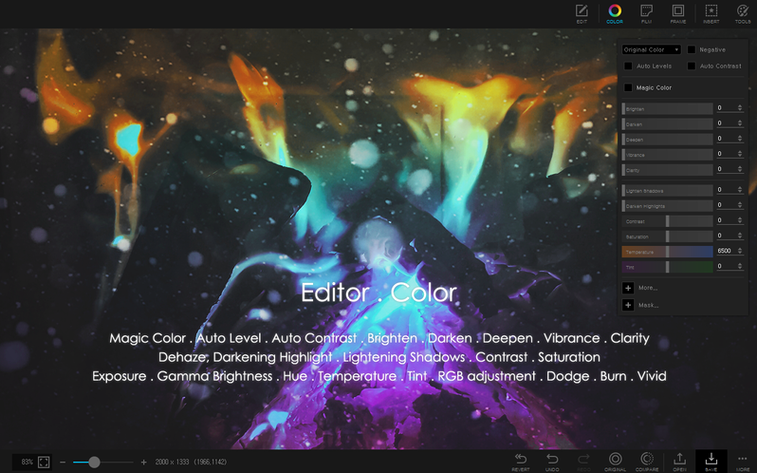Click the Vibrance slider
Screen dimensions: 757x473
(667, 154)
